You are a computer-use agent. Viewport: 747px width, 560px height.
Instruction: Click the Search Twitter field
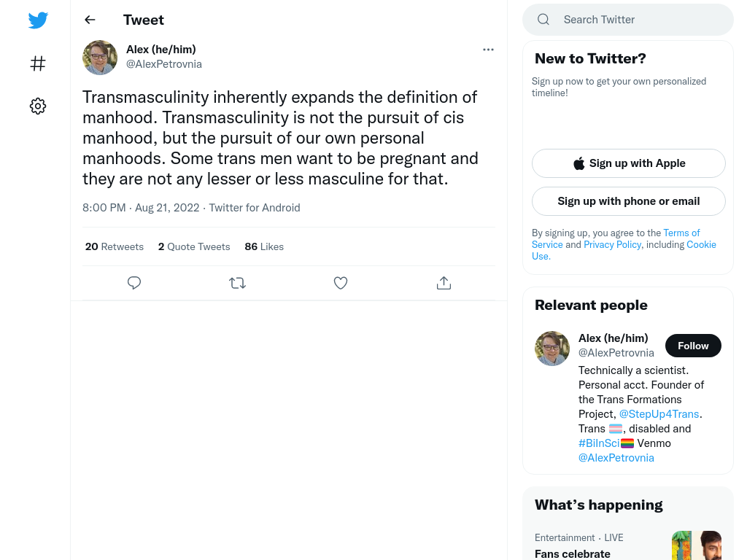click(628, 20)
